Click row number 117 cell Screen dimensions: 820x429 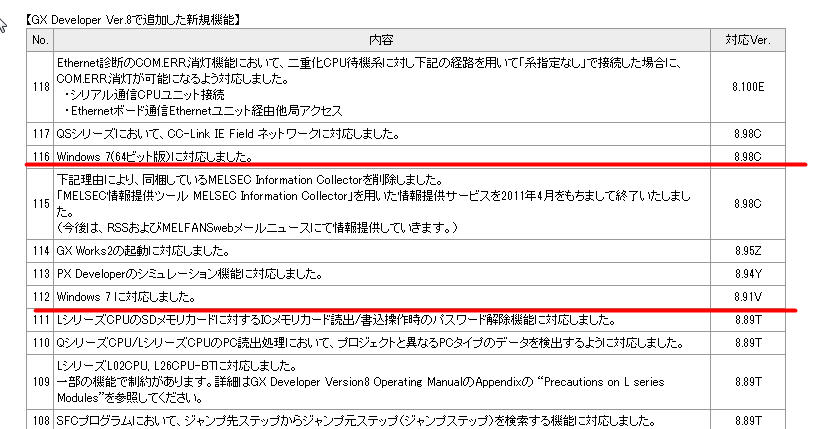(40, 133)
